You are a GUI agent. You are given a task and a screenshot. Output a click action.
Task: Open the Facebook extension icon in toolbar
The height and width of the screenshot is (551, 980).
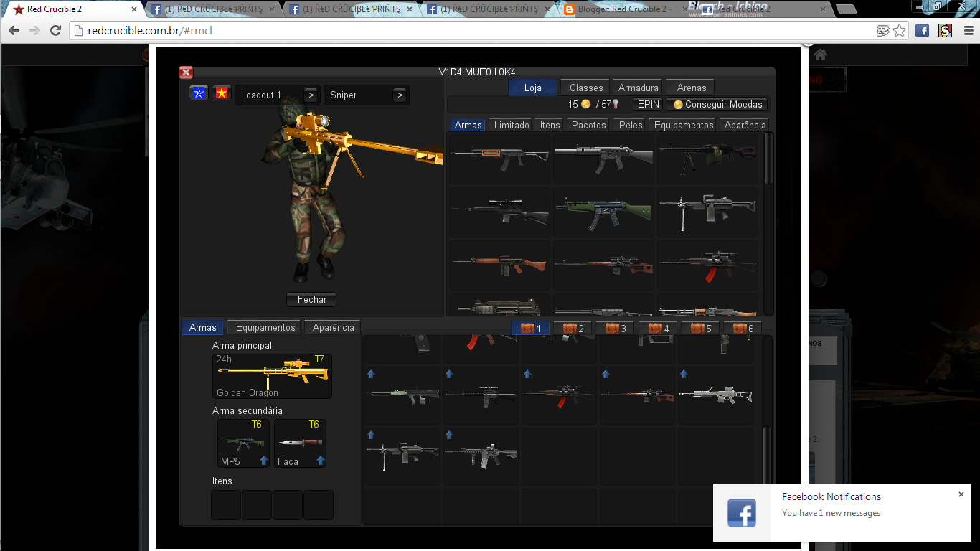pyautogui.click(x=923, y=31)
